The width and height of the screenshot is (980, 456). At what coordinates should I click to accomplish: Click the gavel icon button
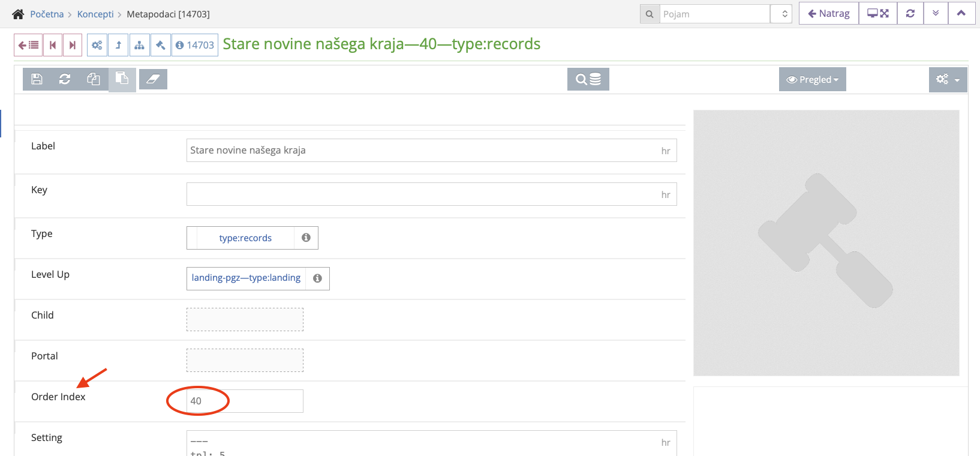[160, 45]
